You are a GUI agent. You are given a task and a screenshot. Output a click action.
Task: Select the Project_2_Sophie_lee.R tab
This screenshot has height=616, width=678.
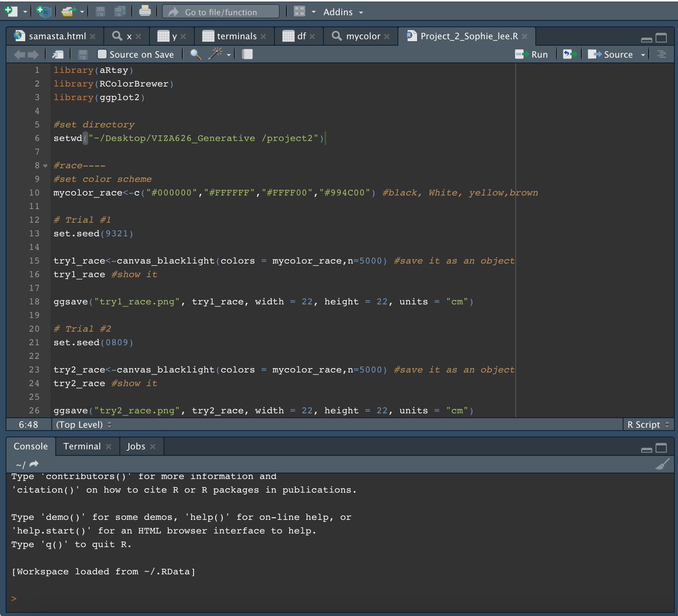tap(469, 36)
